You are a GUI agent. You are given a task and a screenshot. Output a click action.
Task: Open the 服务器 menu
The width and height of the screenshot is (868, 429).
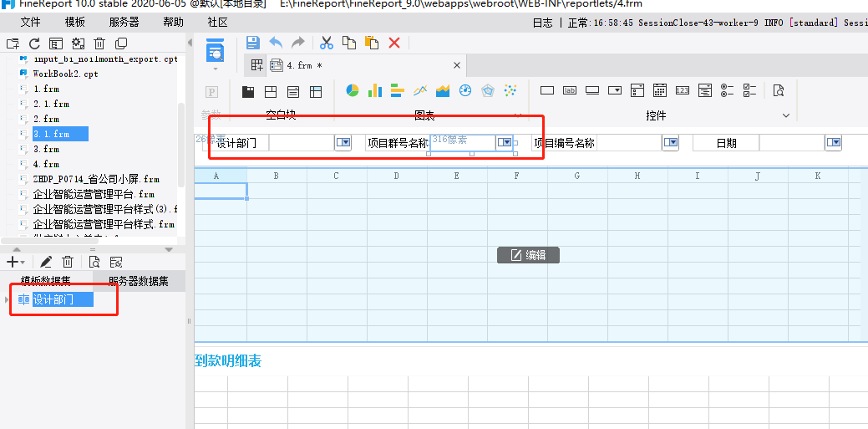pyautogui.click(x=124, y=23)
